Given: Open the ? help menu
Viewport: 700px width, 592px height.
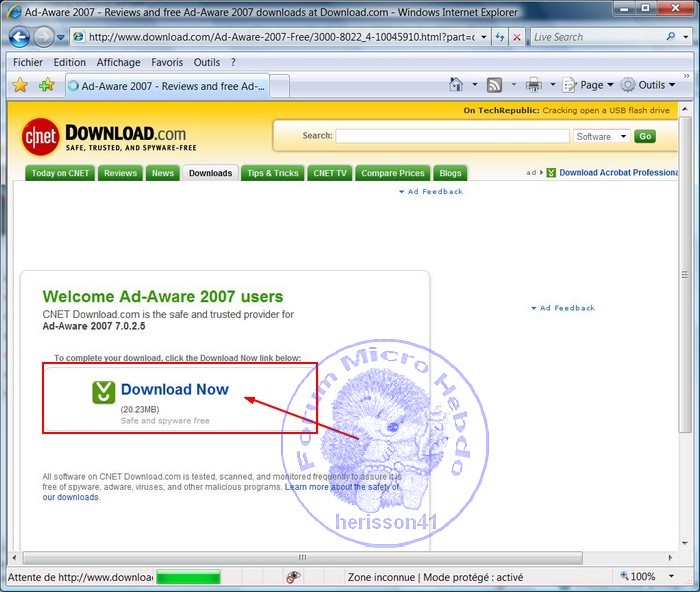Looking at the screenshot, I should coord(233,62).
